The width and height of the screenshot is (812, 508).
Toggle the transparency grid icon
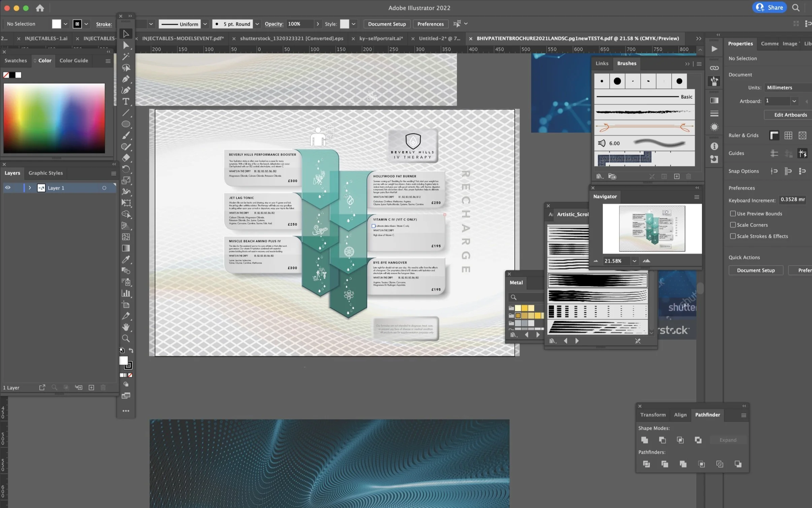coord(802,136)
